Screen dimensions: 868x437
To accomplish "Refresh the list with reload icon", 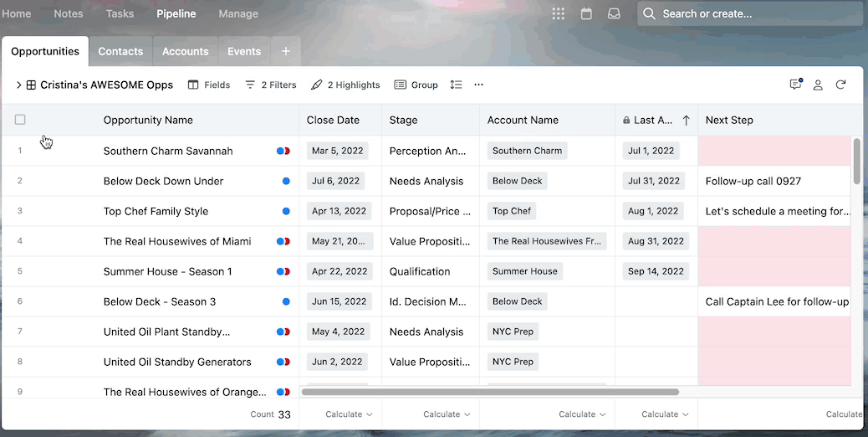I will pos(840,85).
